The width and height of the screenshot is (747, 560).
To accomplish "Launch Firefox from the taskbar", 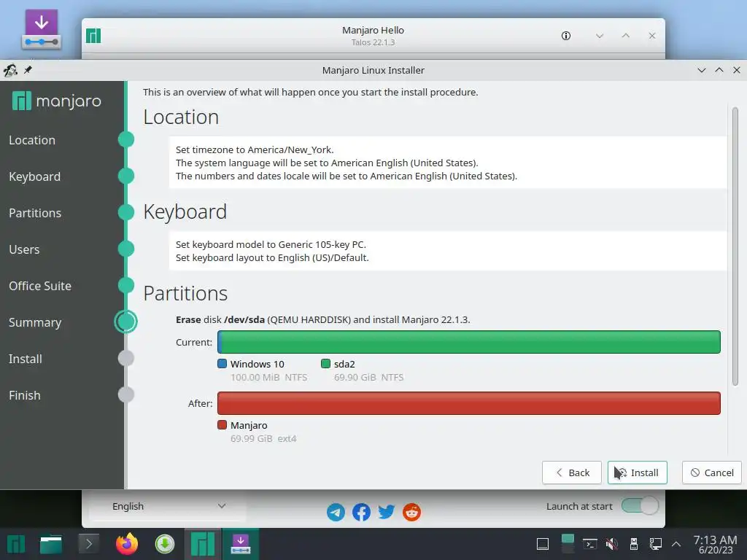I will coord(127,544).
